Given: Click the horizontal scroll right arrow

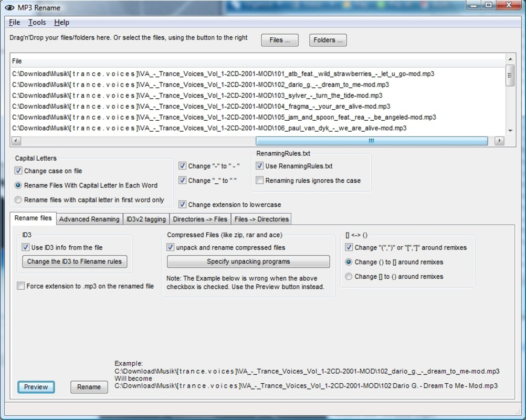Looking at the screenshot, I should pos(500,141).
